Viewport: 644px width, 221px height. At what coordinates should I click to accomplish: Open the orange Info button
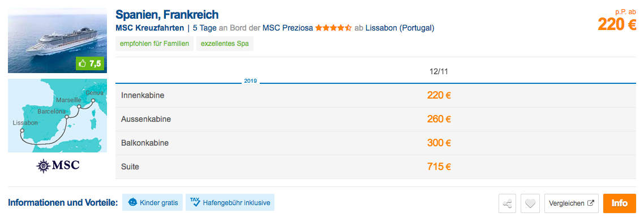(x=619, y=203)
